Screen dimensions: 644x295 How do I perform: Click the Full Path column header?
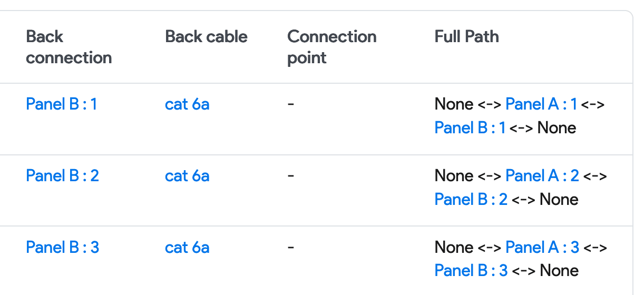point(466,36)
